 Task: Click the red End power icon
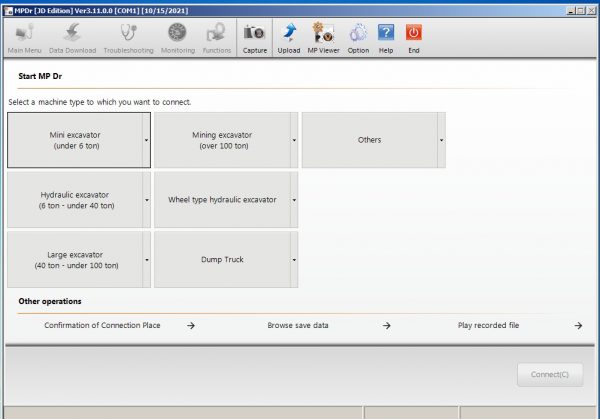[x=414, y=38]
